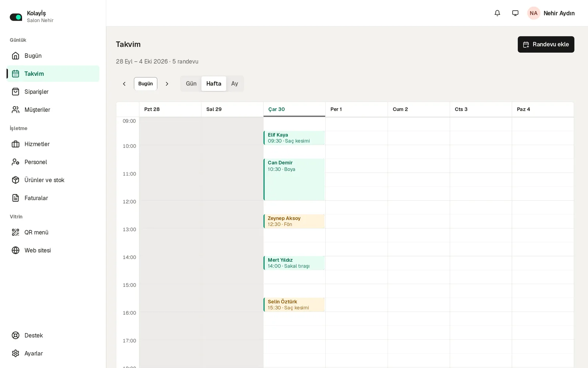Open Zeynep Aksoy 12:30 Fön appointment
The width and height of the screenshot is (588, 368).
[294, 221]
